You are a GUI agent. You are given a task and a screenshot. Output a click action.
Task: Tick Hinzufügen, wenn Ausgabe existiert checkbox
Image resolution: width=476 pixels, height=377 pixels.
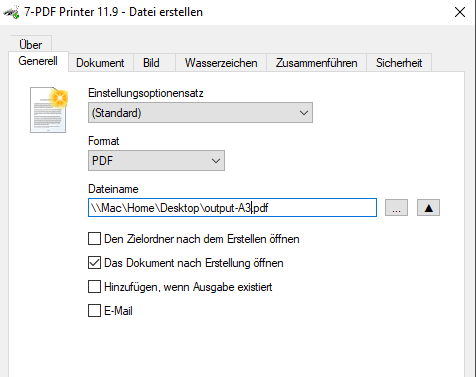click(x=94, y=287)
